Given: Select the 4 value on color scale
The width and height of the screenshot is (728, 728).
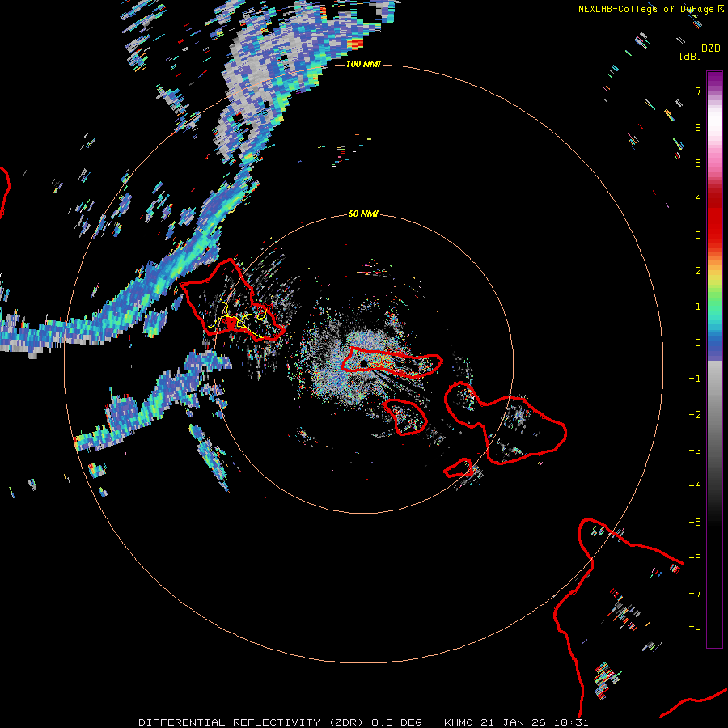Looking at the screenshot, I should [x=698, y=199].
